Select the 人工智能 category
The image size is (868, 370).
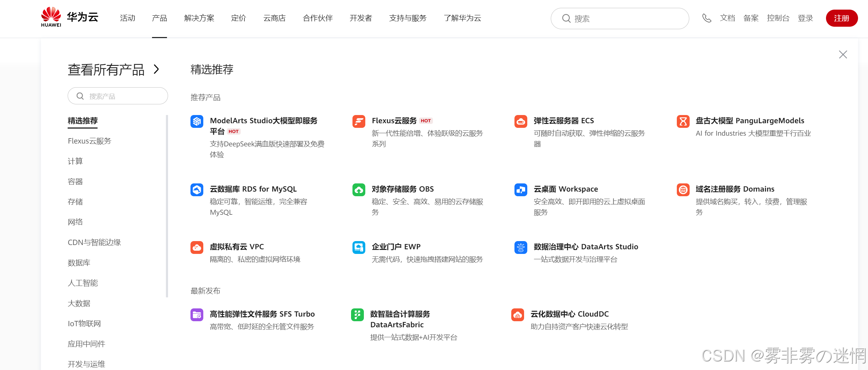83,283
